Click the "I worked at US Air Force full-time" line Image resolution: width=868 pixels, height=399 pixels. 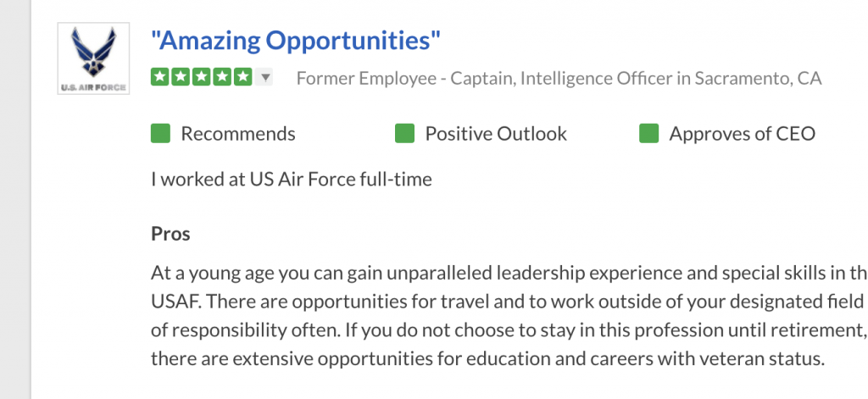click(292, 180)
